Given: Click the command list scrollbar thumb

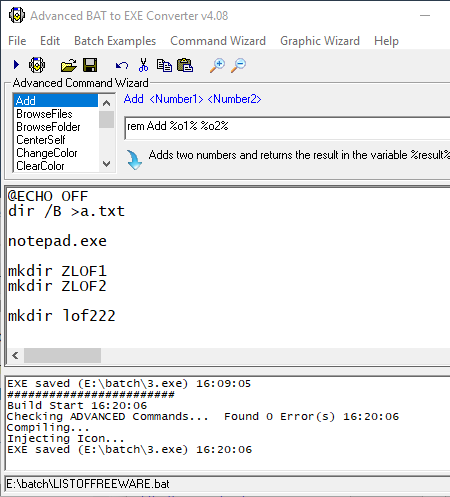Looking at the screenshot, I should pyautogui.click(x=107, y=120).
